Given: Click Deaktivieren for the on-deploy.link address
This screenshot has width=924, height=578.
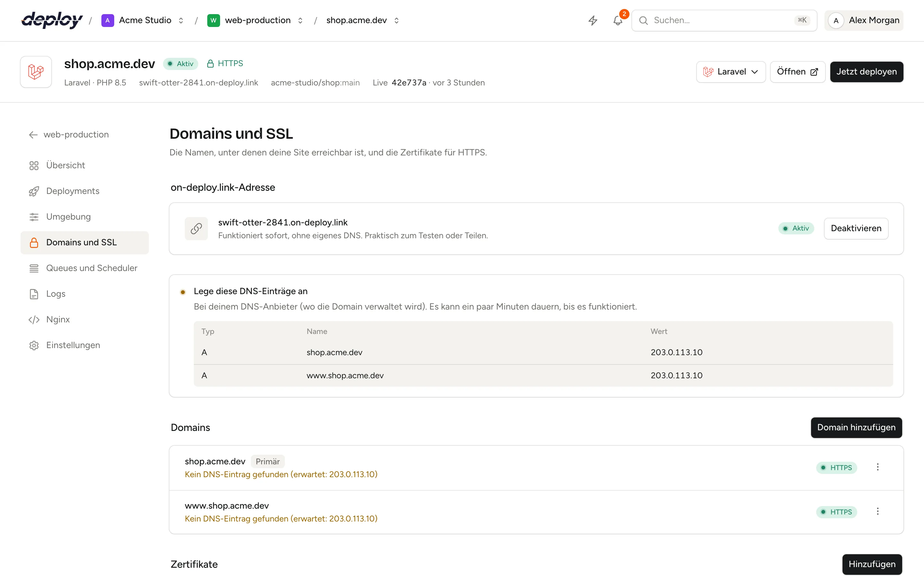Looking at the screenshot, I should [x=856, y=228].
